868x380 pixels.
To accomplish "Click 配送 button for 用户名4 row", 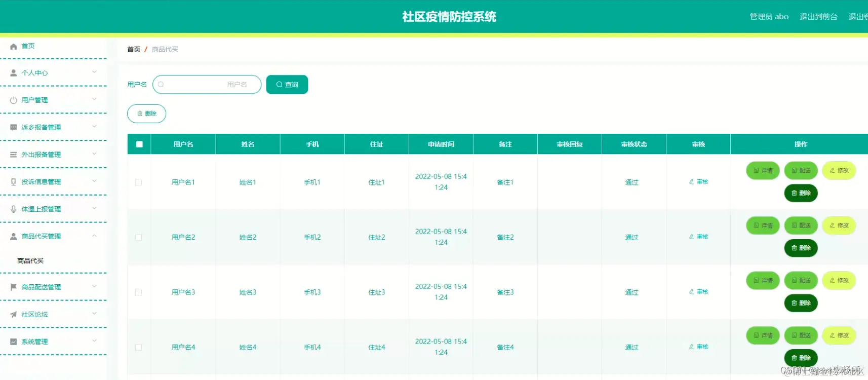I will 801,335.
